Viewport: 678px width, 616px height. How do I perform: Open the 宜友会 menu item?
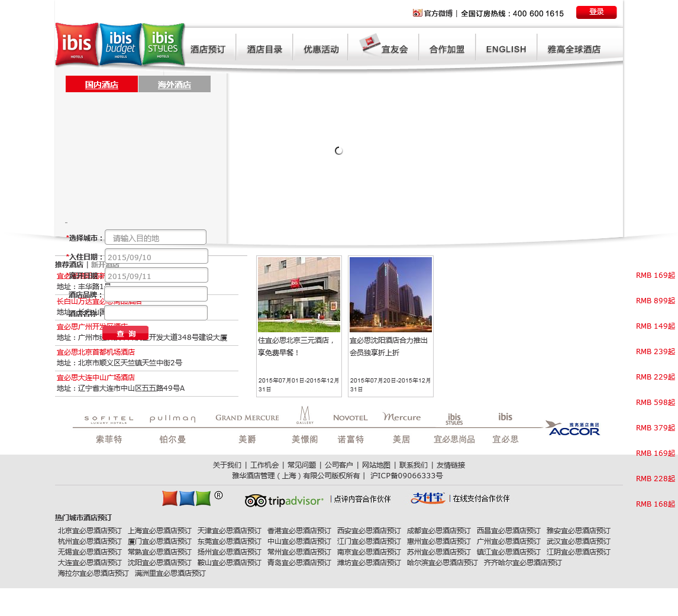(x=383, y=46)
